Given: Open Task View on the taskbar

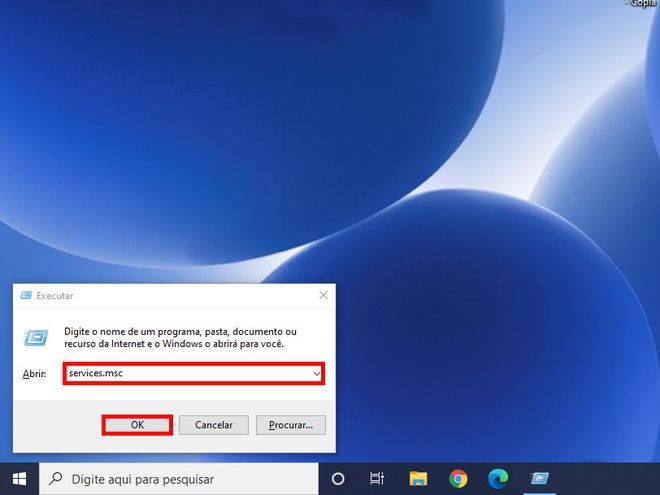Looking at the screenshot, I should pos(377,479).
